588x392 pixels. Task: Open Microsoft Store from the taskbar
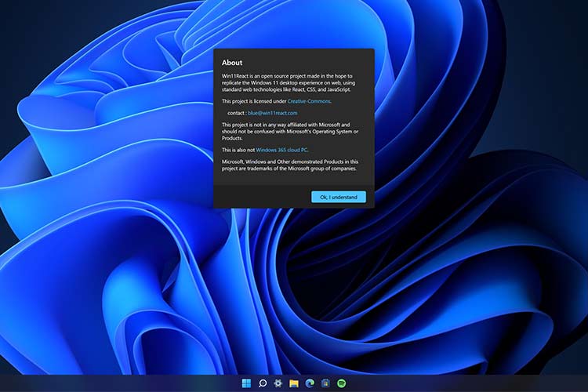click(x=325, y=383)
